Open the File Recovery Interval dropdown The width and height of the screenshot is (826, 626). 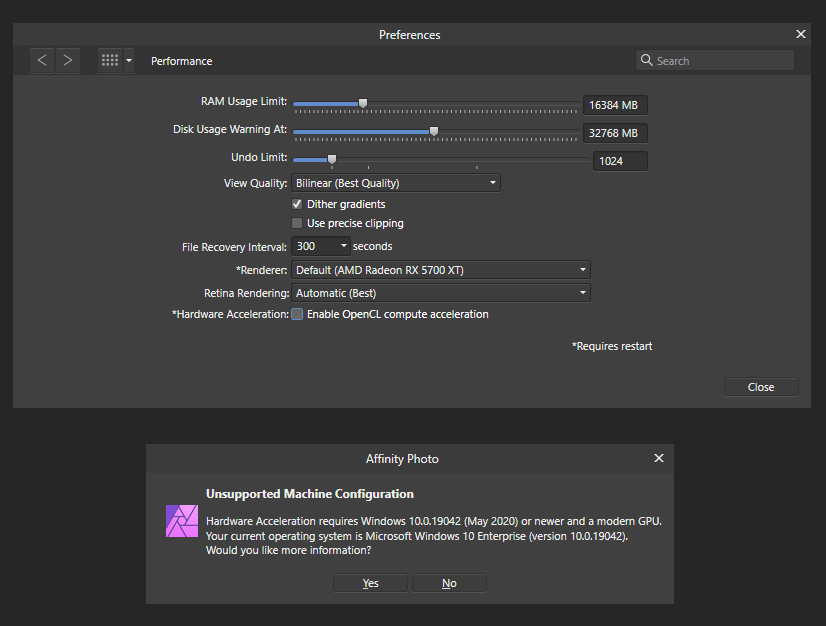pos(321,246)
